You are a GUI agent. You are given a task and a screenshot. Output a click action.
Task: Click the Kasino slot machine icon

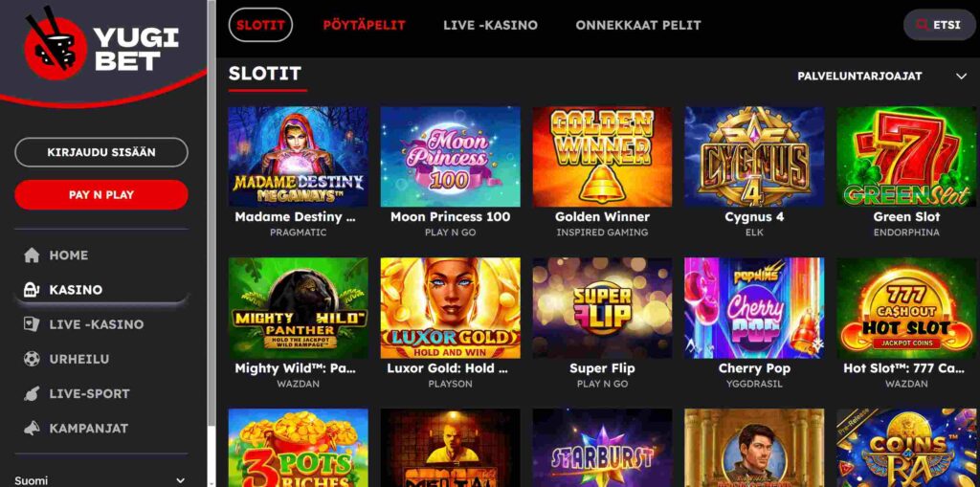pos(32,290)
